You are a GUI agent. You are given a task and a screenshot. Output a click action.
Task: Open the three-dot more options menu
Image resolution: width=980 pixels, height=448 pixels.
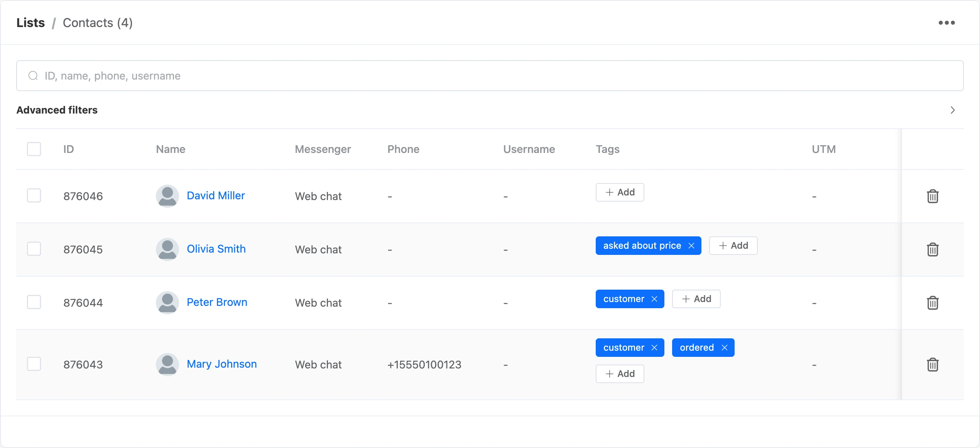click(x=946, y=23)
